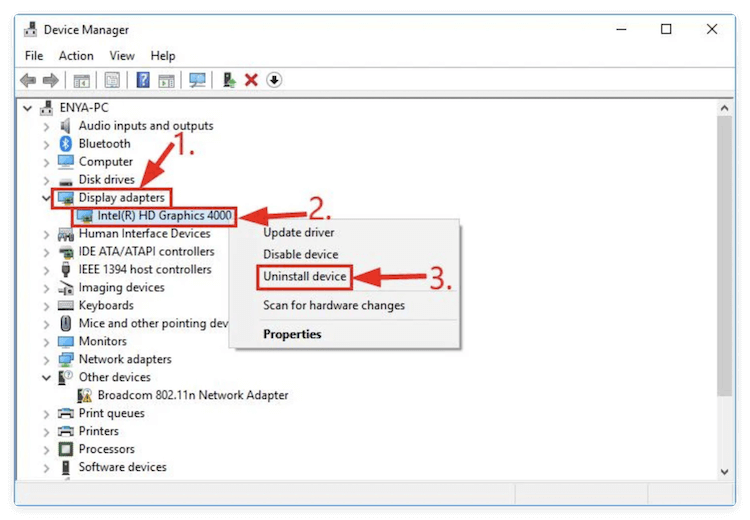Minimize the Device Manager window
The height and width of the screenshot is (520, 750).
coord(621,29)
